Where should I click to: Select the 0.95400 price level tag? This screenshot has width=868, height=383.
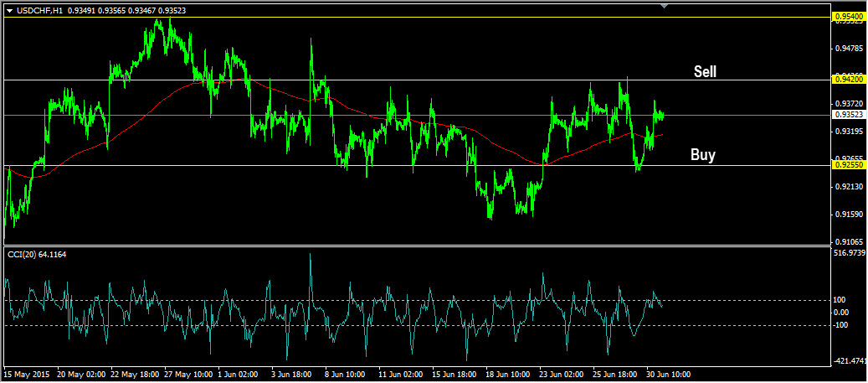[847, 16]
